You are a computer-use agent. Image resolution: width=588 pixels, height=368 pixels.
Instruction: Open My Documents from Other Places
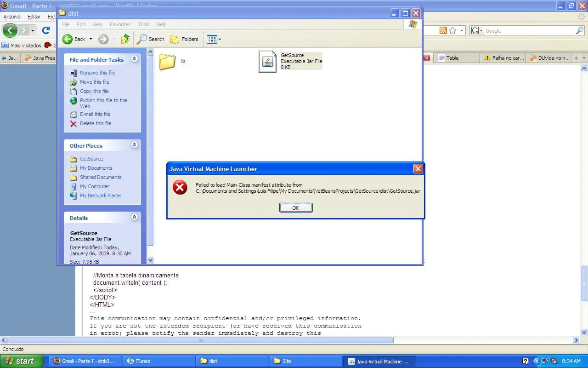click(96, 168)
